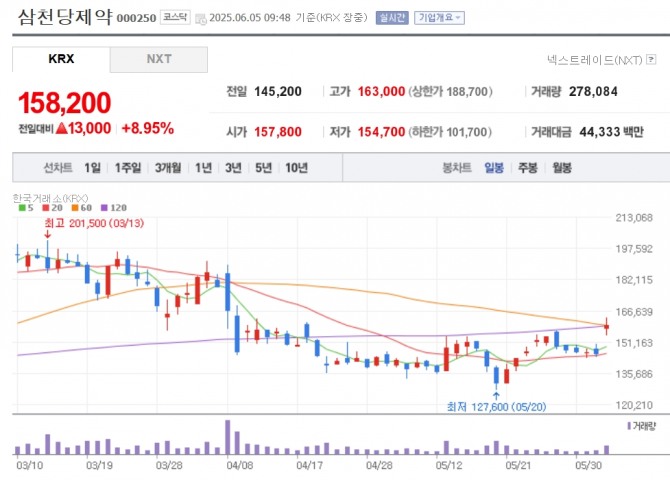Click the purple 120-day moving average legend
Image resolution: width=670 pixels, height=480 pixels.
114,208
